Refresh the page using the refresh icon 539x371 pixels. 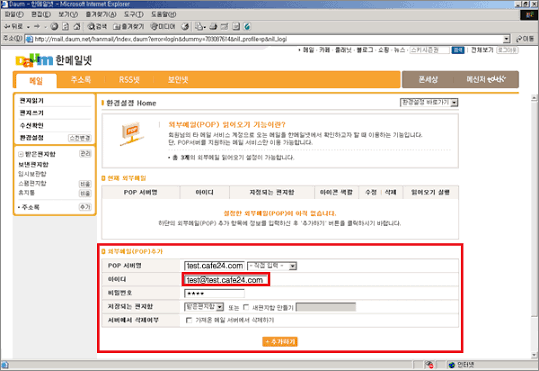pos(66,26)
